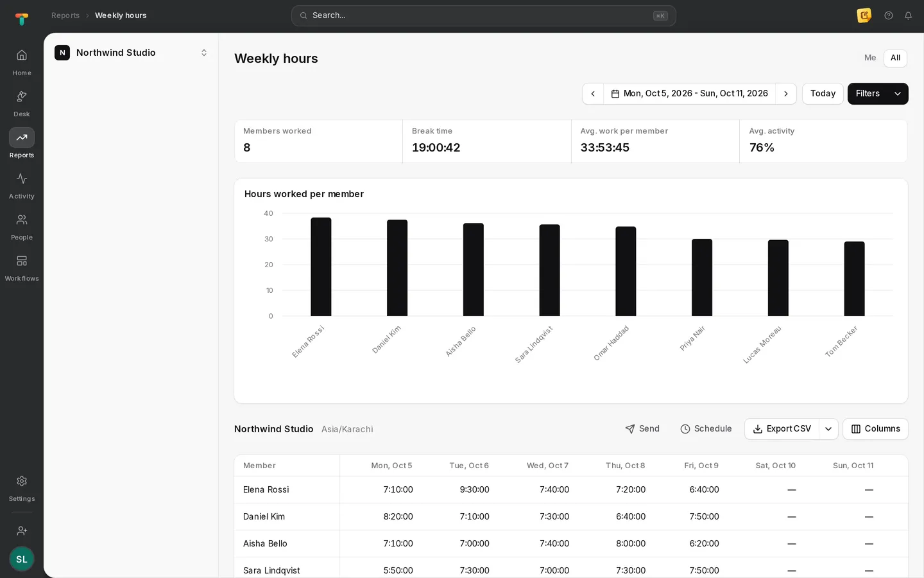The image size is (924, 578).
Task: Select the Aisha Bello table row name
Action: [x=265, y=543]
